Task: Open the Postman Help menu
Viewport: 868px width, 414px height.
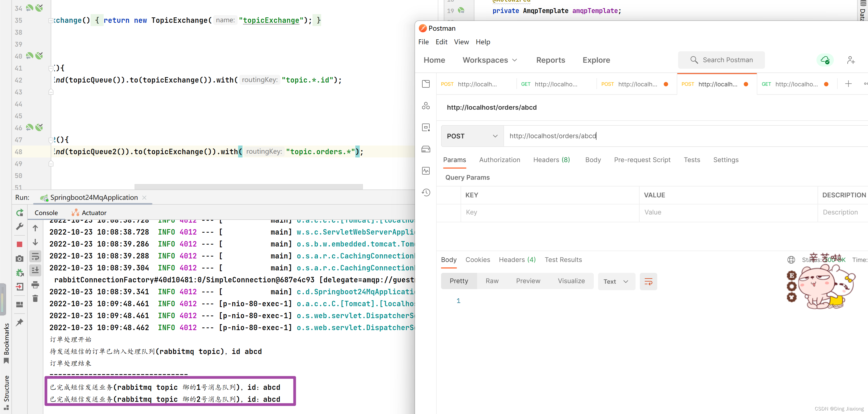Action: [x=483, y=42]
